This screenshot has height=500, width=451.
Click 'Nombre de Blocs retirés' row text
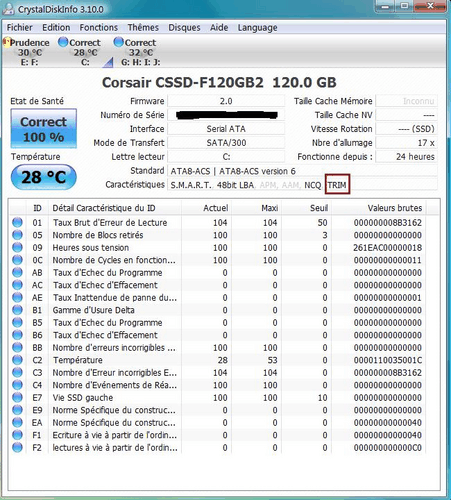click(98, 235)
